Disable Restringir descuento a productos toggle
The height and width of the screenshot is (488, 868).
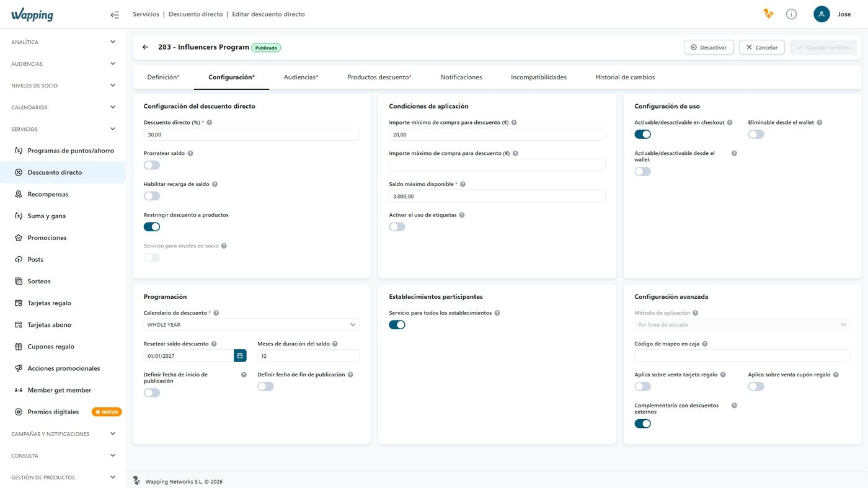coord(152,227)
